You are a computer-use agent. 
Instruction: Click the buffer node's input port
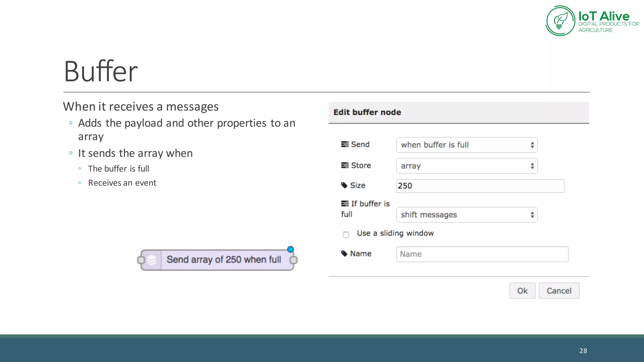[141, 260]
